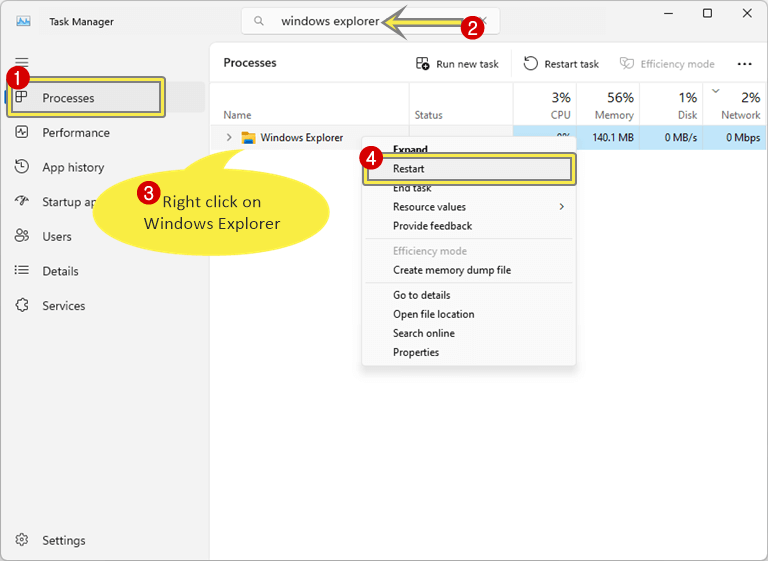The height and width of the screenshot is (561, 768).
Task: Open the Resource values submenu arrow
Action: pos(562,207)
